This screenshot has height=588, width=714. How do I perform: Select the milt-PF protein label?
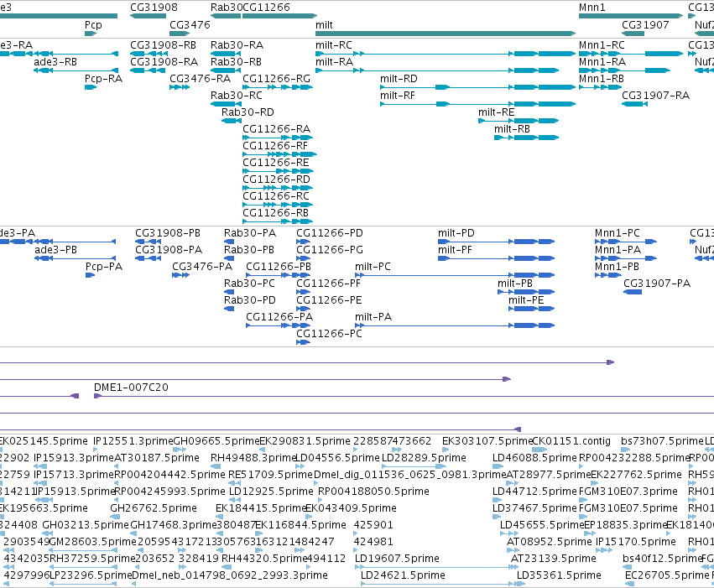tap(455, 250)
